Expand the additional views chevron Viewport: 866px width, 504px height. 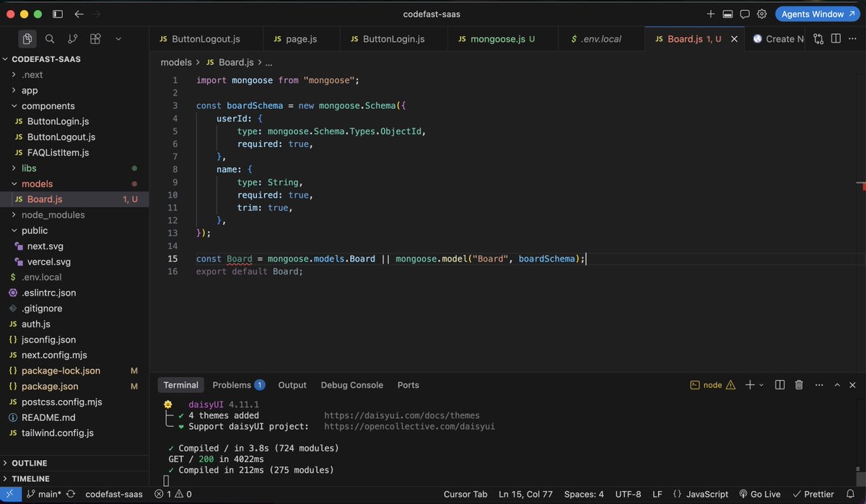tap(118, 39)
